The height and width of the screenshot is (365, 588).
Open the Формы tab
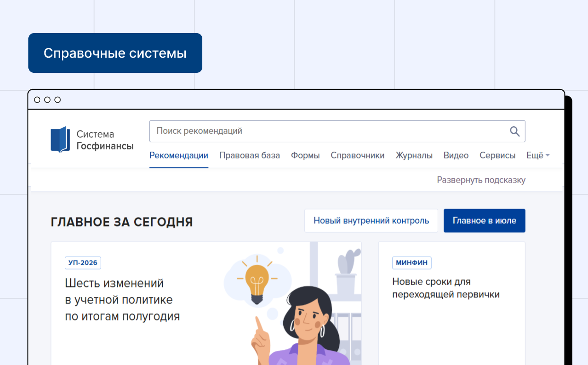[305, 156]
